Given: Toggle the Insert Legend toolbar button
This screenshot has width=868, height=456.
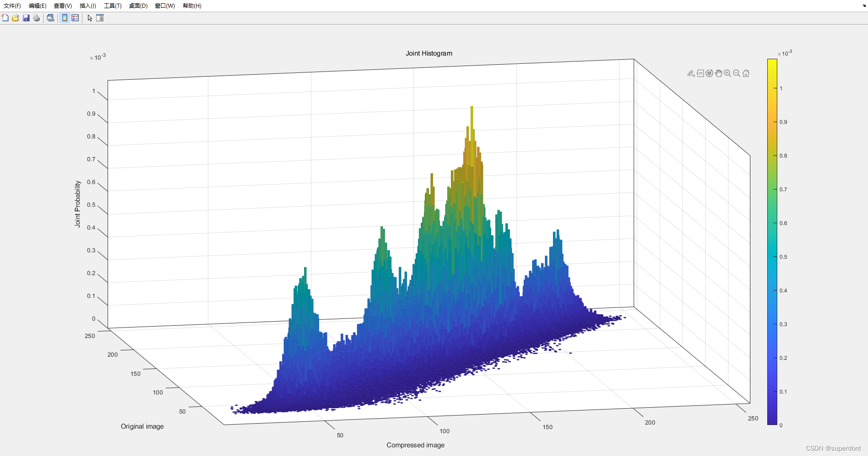Looking at the screenshot, I should click(75, 18).
